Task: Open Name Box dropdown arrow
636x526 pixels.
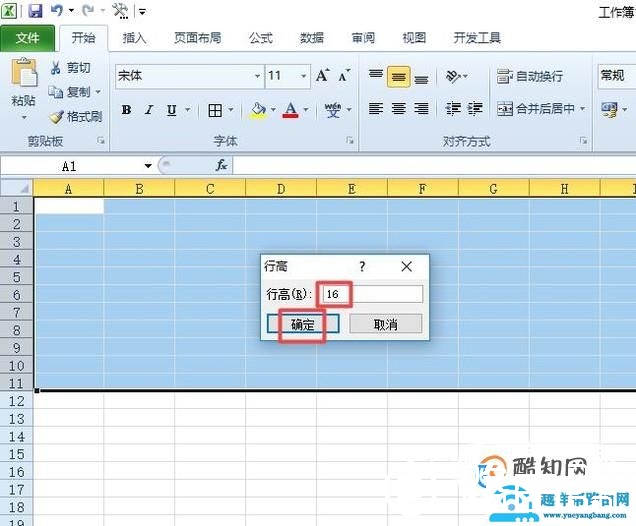Action: click(x=148, y=165)
